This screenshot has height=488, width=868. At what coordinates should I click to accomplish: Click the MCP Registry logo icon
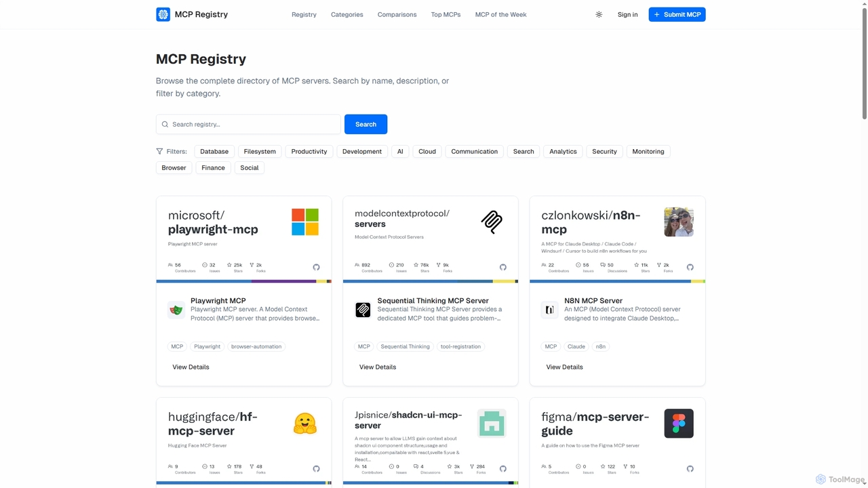point(163,14)
